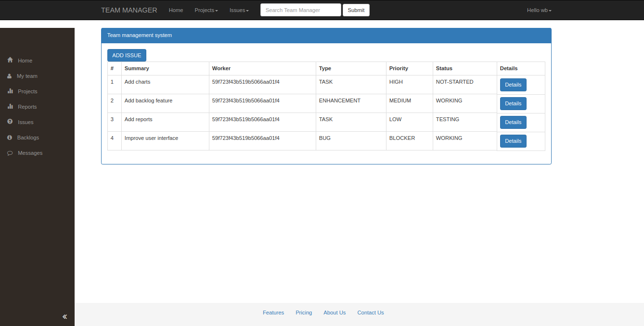Image resolution: width=644 pixels, height=326 pixels.
Task: Click the Type column header
Action: (351, 68)
